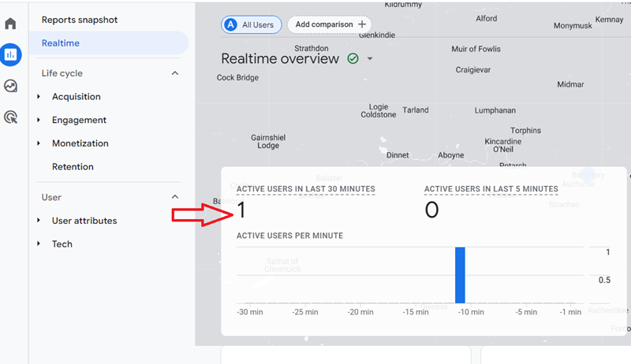Click the Life cycle heading
The width and height of the screenshot is (631, 364).
(62, 73)
